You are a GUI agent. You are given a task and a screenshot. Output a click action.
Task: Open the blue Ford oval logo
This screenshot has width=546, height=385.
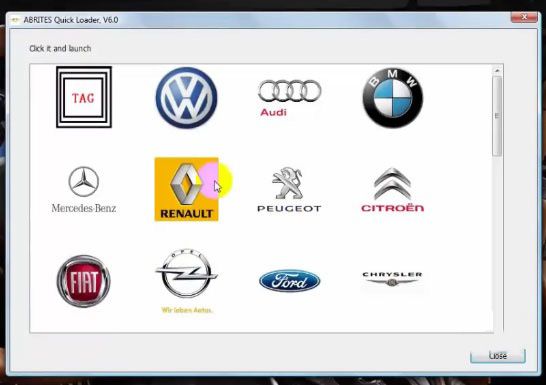click(x=289, y=281)
